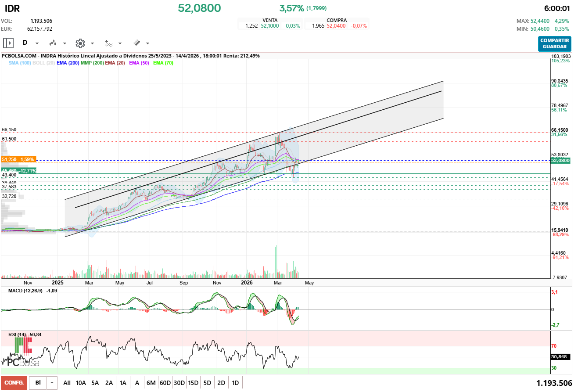Image resolution: width=578 pixels, height=392 pixels.
Task: Open the candlestick chart type icon
Action: point(53,43)
